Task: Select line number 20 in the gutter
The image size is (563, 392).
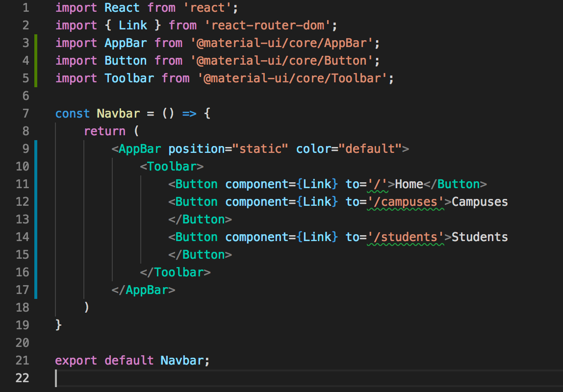Action: [22, 343]
